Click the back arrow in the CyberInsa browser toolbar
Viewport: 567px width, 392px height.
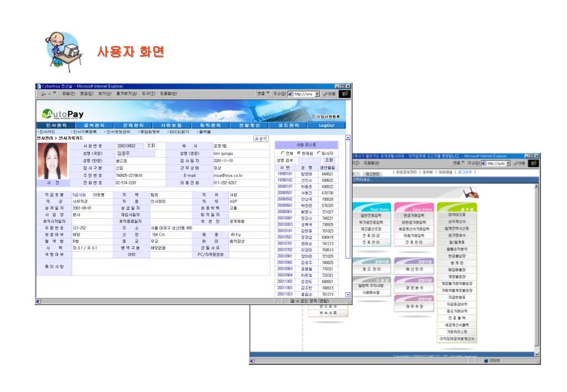pos(43,94)
